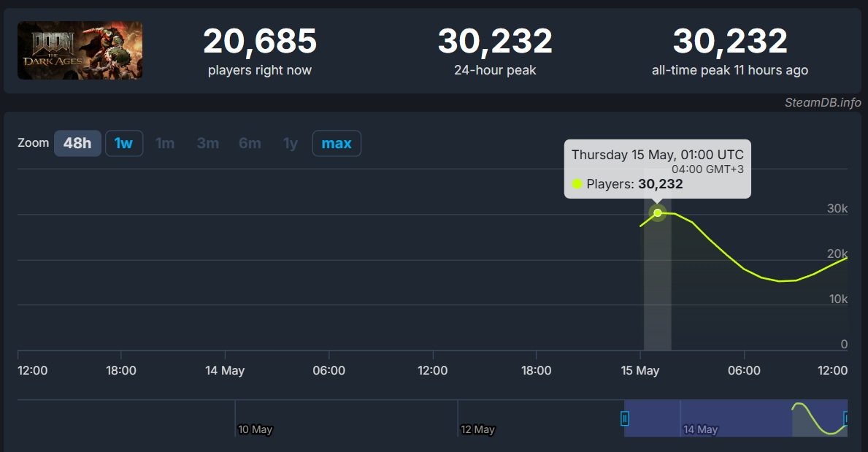Click the 20,685 players right now figure
Viewport: 868px width, 452px height.
pos(260,42)
